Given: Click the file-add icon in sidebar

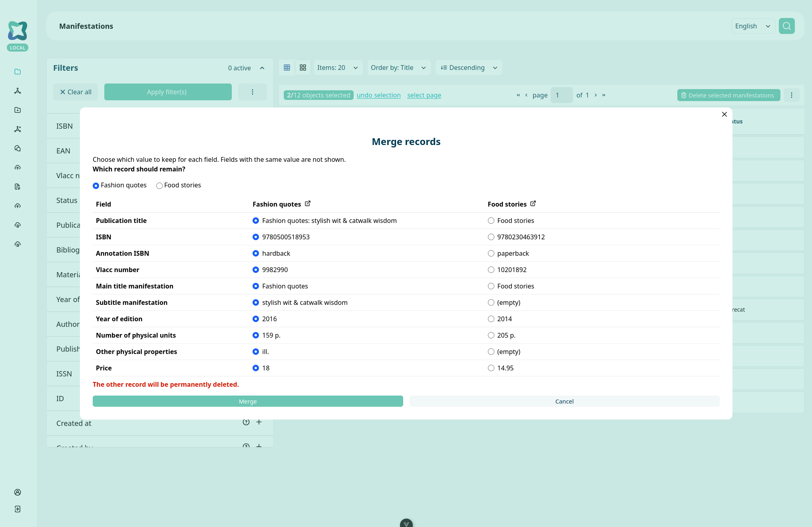Looking at the screenshot, I should pyautogui.click(x=18, y=110).
